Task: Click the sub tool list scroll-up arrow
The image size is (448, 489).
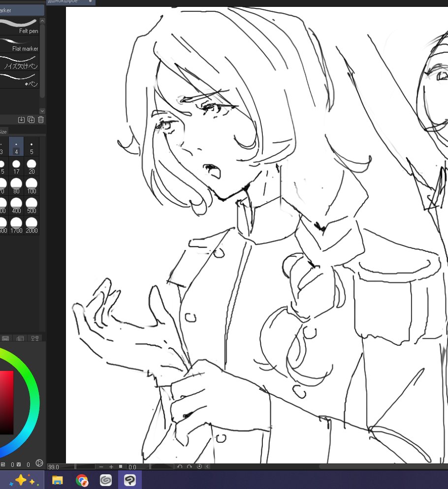Action: [42, 21]
